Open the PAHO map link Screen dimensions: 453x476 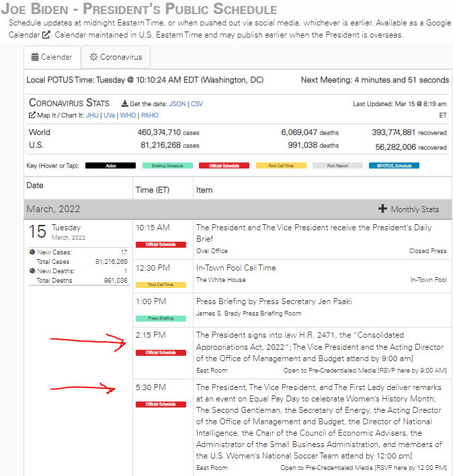[x=150, y=115]
